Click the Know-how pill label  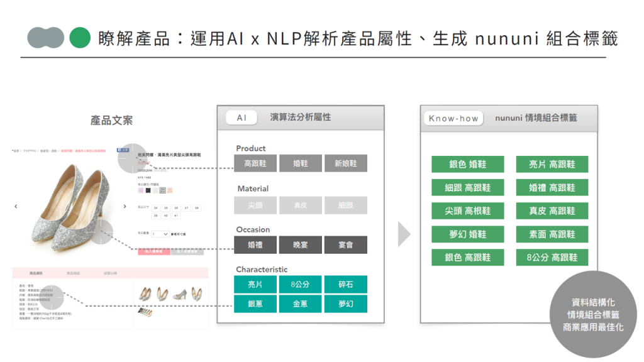tap(453, 118)
